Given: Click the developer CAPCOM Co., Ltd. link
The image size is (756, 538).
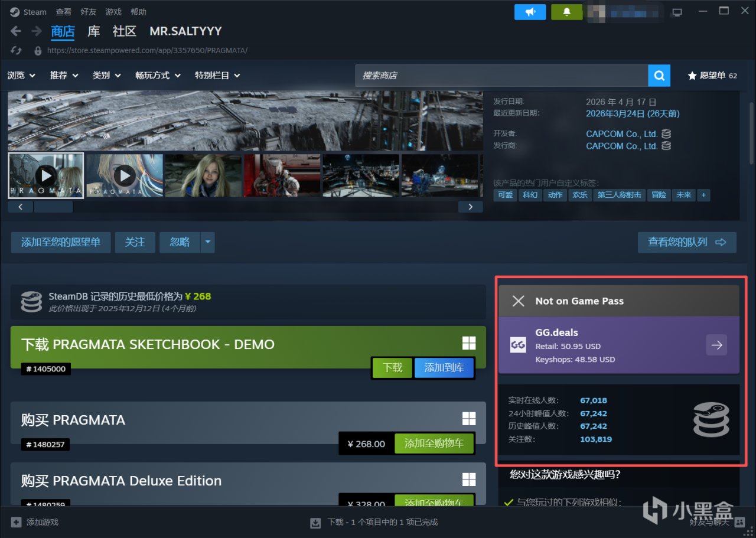Looking at the screenshot, I should tap(622, 134).
